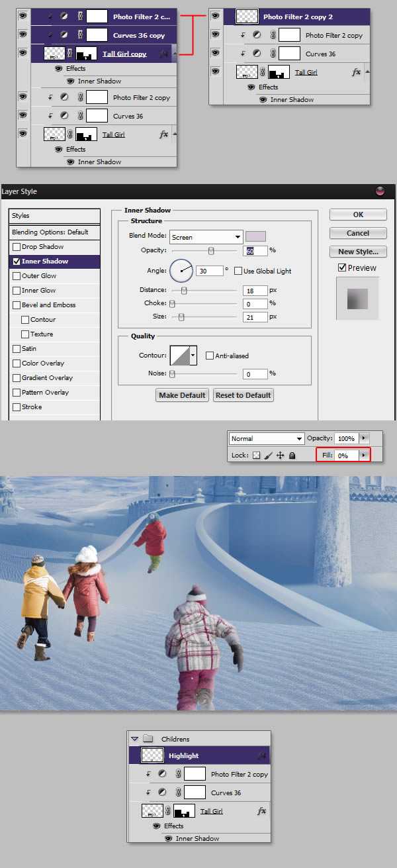Click the OK button
Screen dimensions: 397x868
click(x=358, y=215)
